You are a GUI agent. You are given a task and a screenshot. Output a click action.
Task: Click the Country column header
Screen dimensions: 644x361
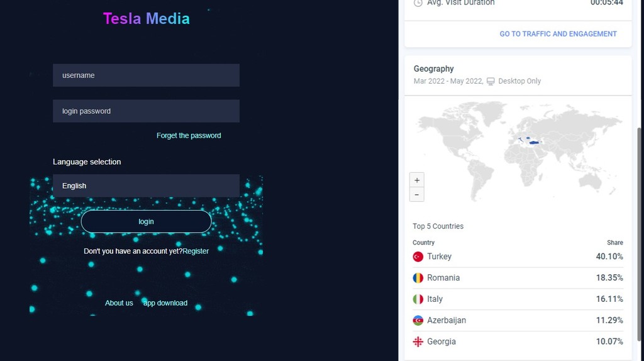pos(423,243)
